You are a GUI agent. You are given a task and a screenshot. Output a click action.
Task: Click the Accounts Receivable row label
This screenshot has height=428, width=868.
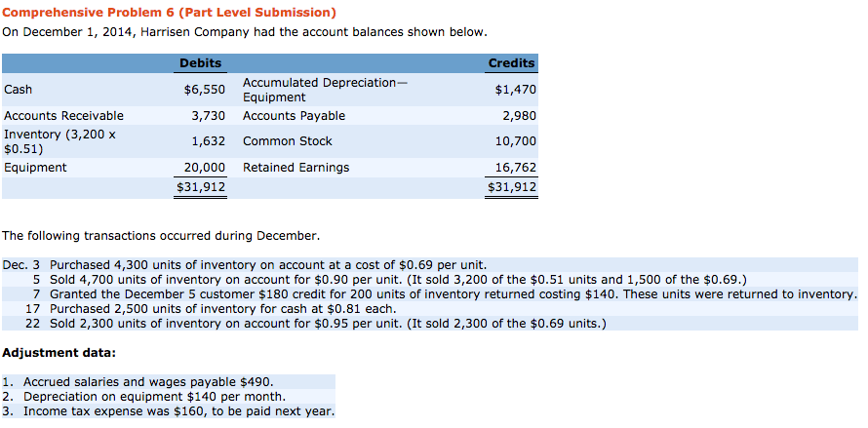[x=63, y=116]
